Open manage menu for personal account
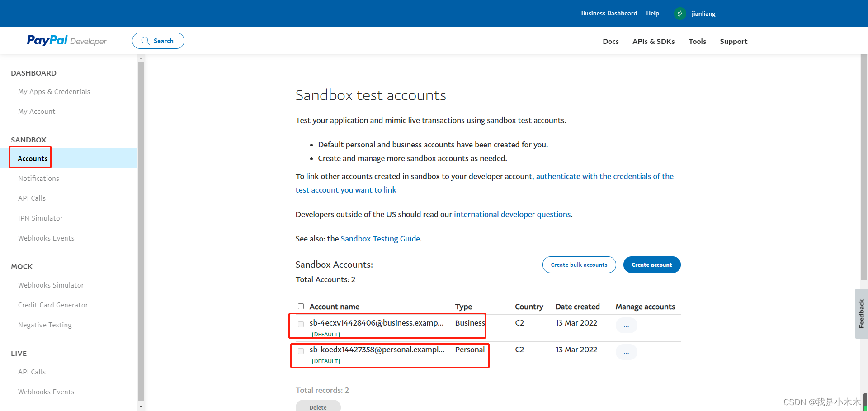Image resolution: width=868 pixels, height=411 pixels. (626, 352)
